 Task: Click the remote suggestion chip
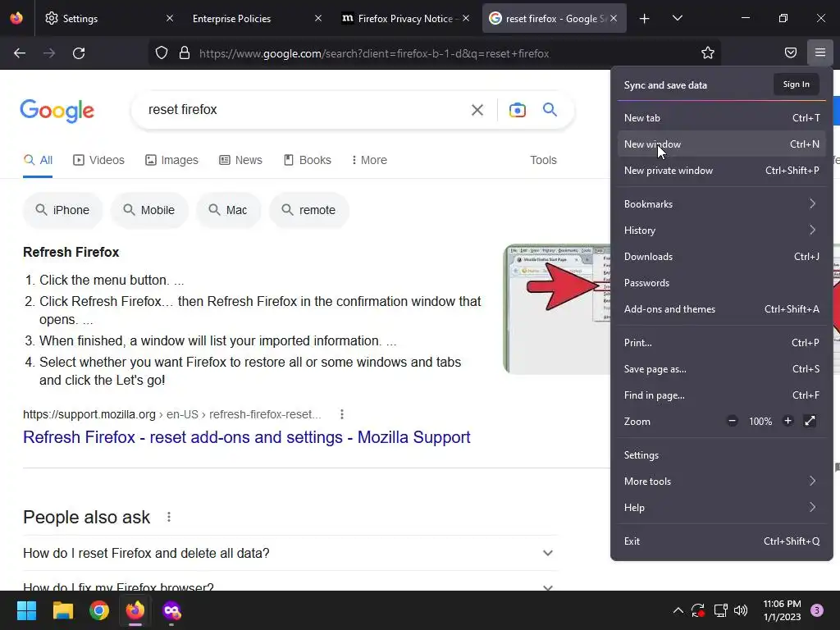click(309, 210)
